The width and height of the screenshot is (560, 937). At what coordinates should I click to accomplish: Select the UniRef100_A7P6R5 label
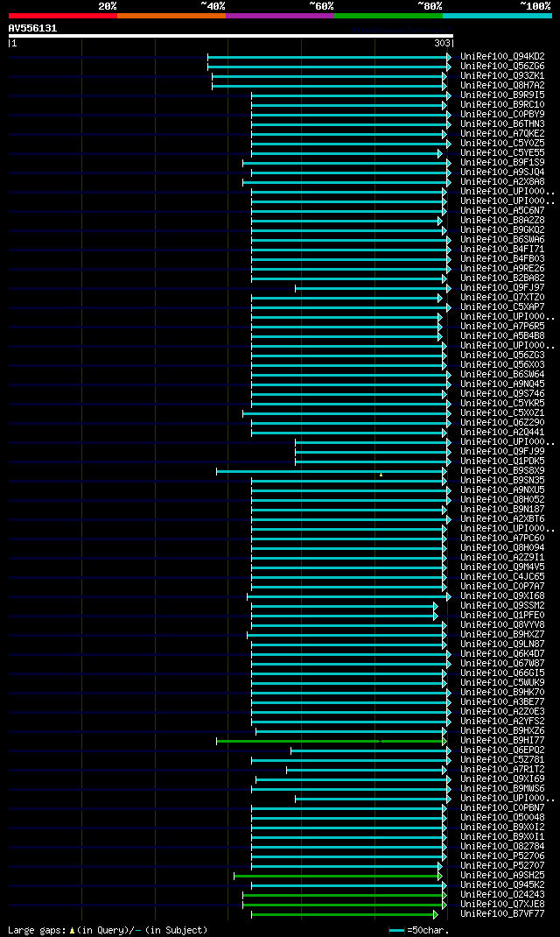pyautogui.click(x=502, y=327)
